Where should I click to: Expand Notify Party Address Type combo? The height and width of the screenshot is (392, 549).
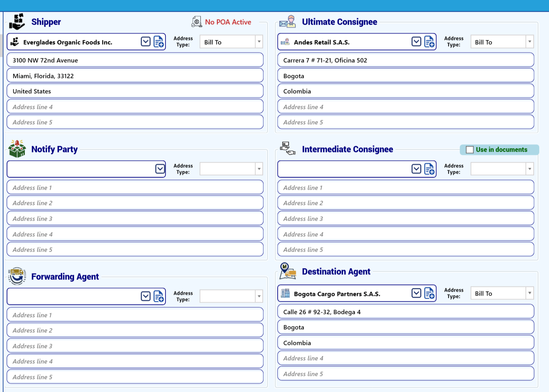coord(259,169)
